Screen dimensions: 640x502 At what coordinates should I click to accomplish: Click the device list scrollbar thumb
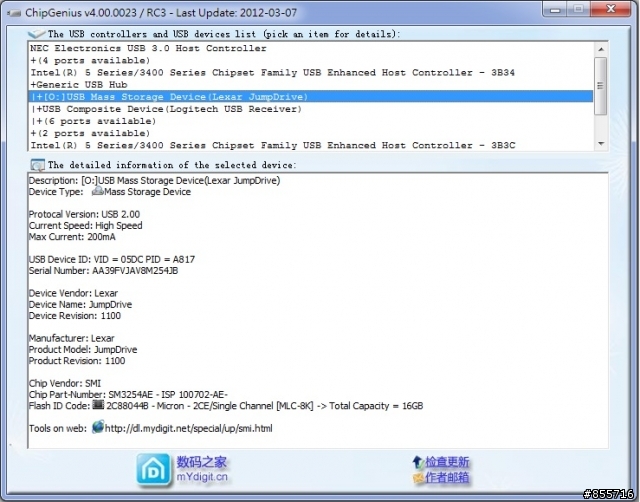click(x=601, y=86)
